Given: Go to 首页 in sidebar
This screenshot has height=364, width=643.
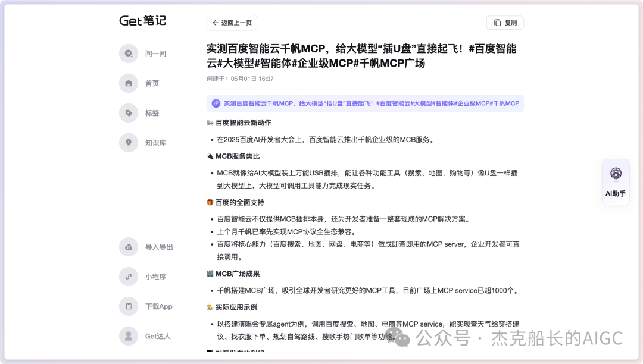Looking at the screenshot, I should pyautogui.click(x=152, y=83).
